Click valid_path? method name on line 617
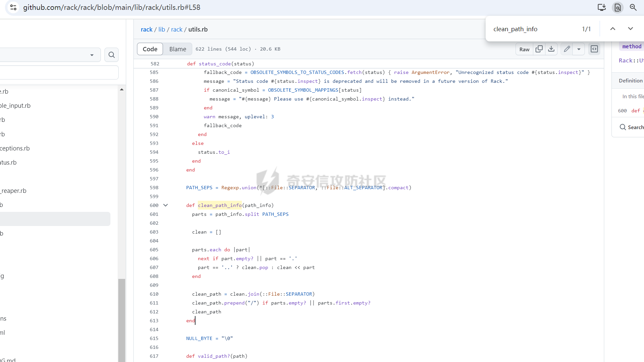Screen dimensions: 644x362 [x=214, y=356]
